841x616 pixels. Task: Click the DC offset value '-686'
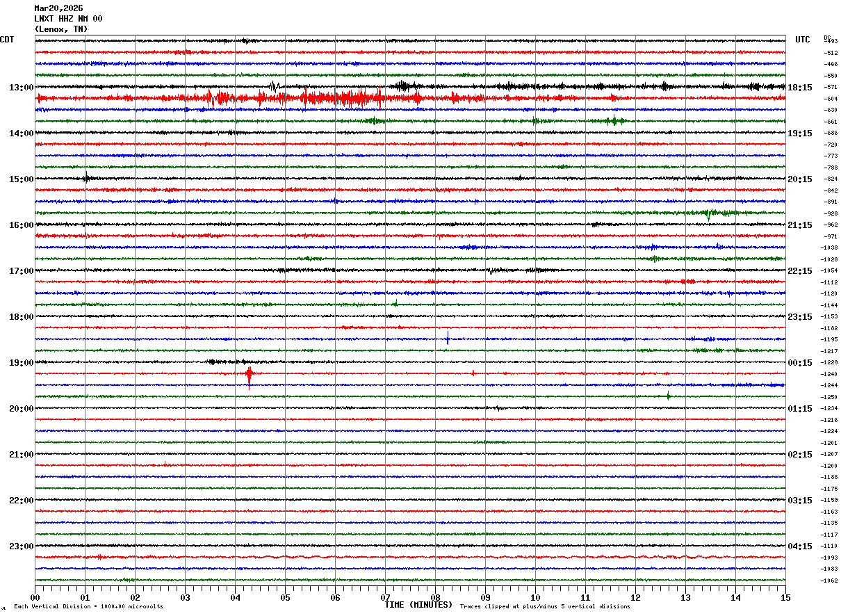(x=831, y=133)
